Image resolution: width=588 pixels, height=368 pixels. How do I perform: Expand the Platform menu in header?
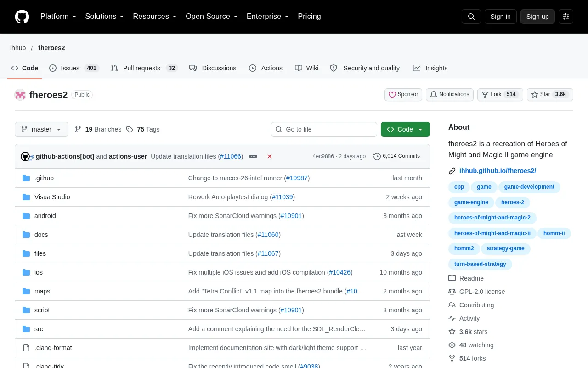click(x=58, y=17)
